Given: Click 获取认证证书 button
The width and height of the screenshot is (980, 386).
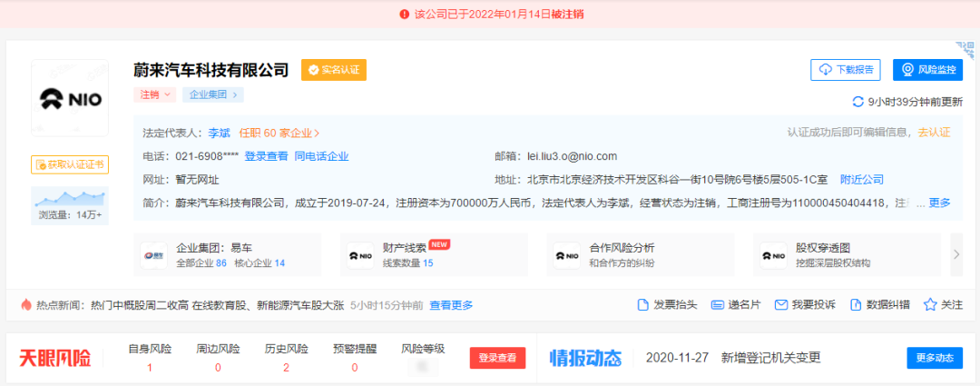Looking at the screenshot, I should coord(70,164).
